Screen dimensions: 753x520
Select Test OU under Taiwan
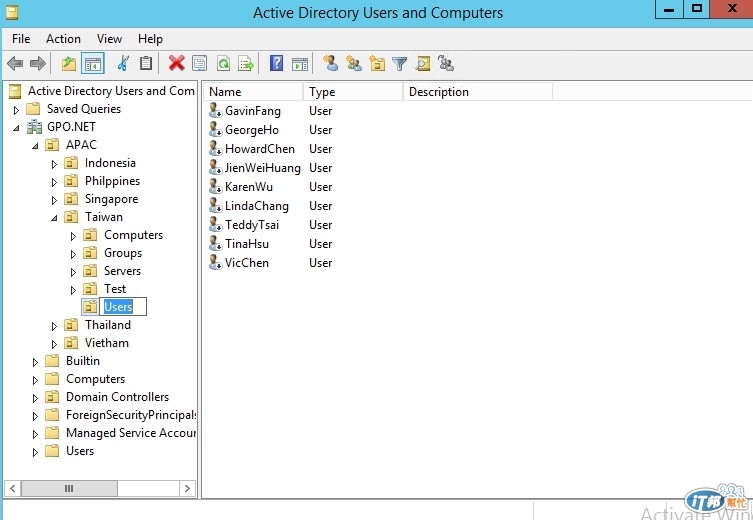pos(115,289)
